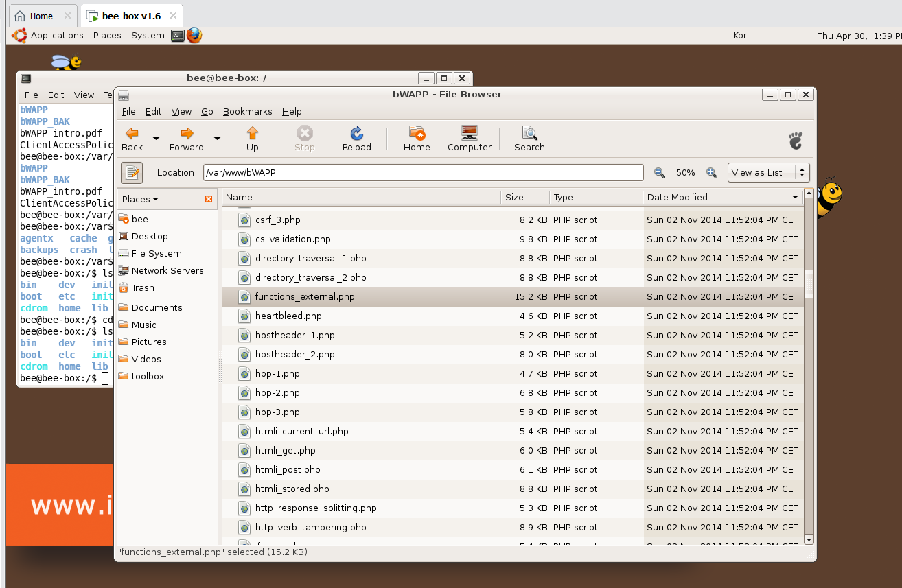
Task: Open the Home folder from toolbar
Action: [417, 138]
